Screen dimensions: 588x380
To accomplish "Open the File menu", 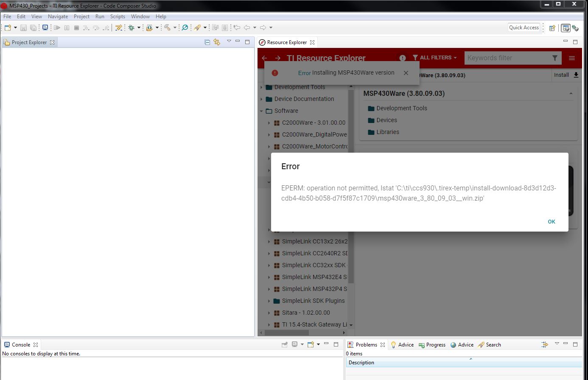I will click(x=7, y=17).
